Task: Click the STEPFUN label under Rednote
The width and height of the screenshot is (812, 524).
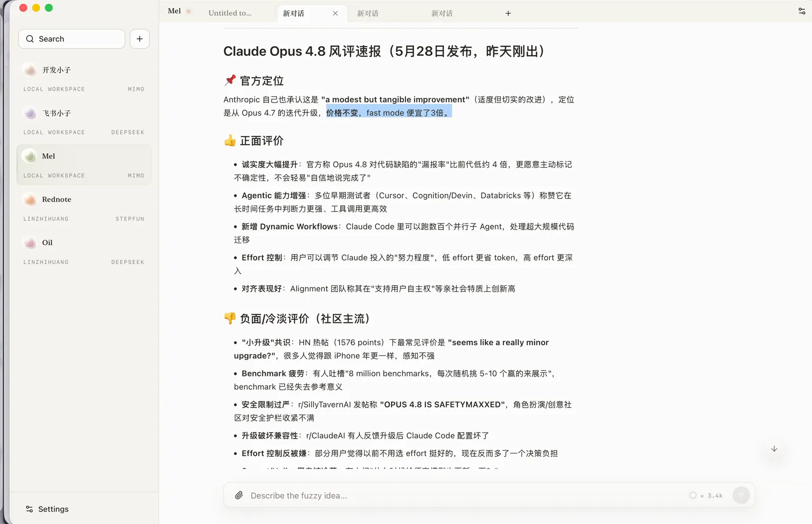Action: [130, 219]
